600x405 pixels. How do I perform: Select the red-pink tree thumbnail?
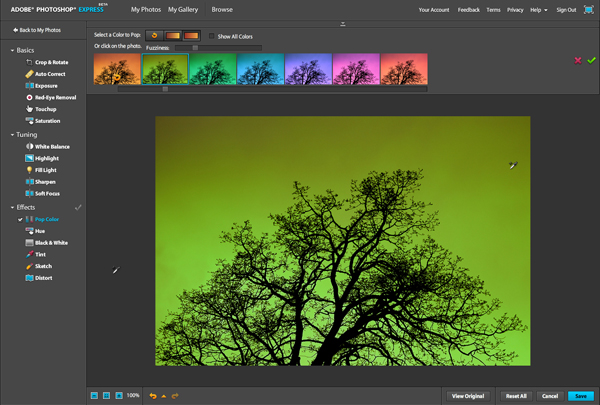[404, 69]
